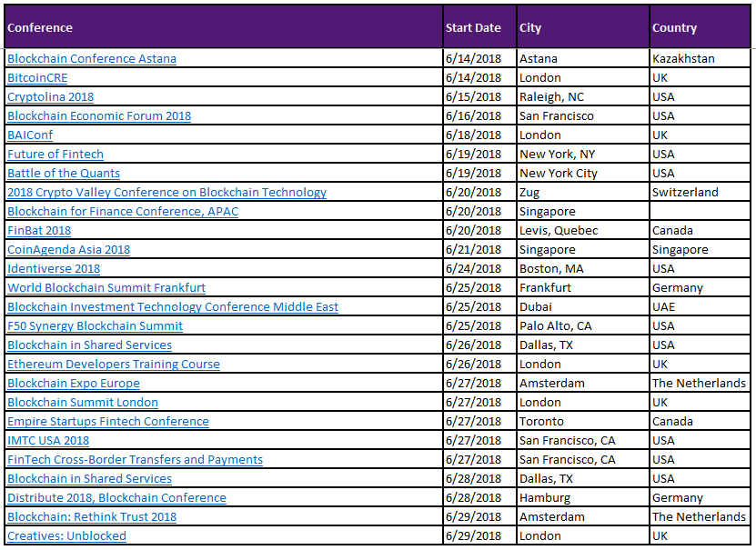This screenshot has width=756, height=550.
Task: Select the 6/18/2018 date cell
Action: coord(479,135)
